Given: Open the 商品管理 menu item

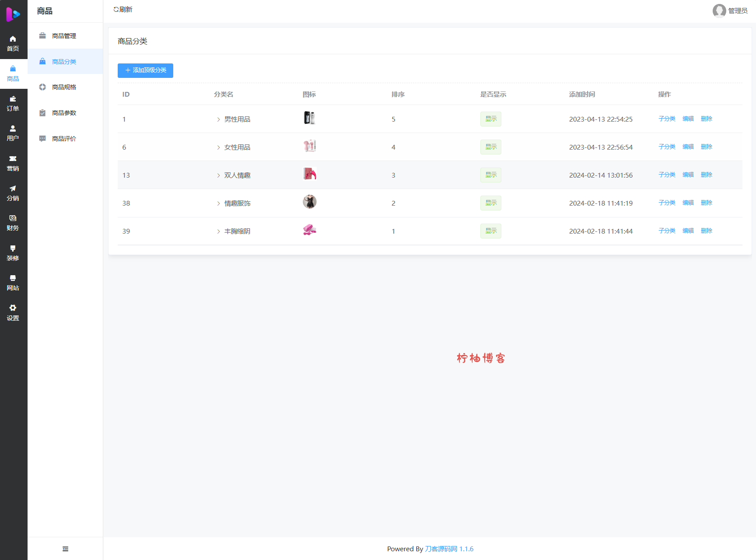Looking at the screenshot, I should [x=64, y=36].
